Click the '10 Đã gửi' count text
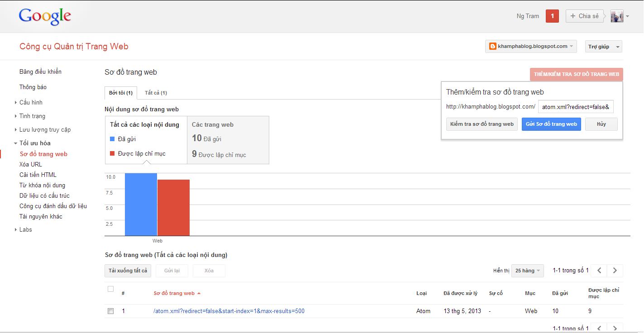This screenshot has height=333, width=644. 206,138
